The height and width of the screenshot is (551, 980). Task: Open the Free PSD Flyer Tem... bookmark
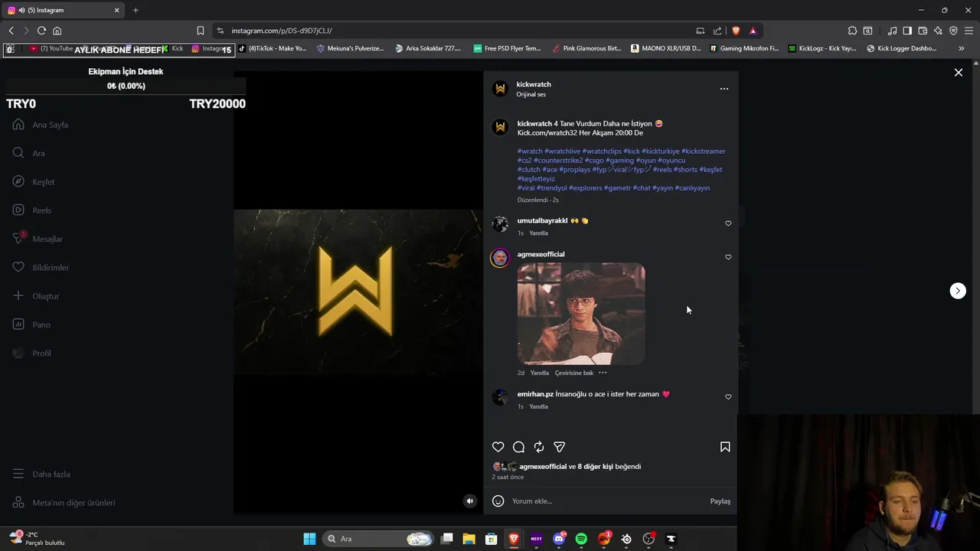pyautogui.click(x=507, y=48)
